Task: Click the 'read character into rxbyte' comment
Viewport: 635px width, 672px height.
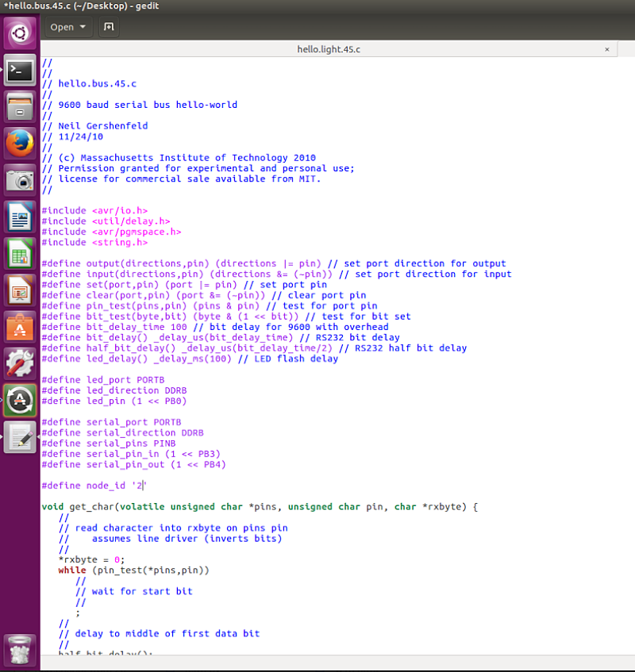Action: click(173, 528)
